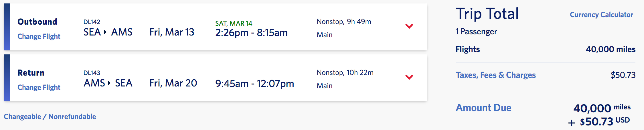Click the arrow icon between AMS and SEA

tap(109, 83)
